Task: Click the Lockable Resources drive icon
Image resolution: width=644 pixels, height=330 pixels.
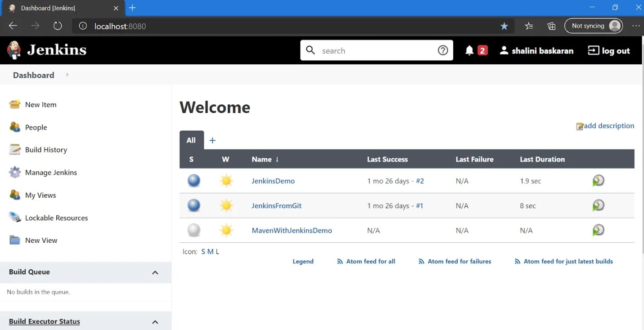Action: pyautogui.click(x=15, y=218)
